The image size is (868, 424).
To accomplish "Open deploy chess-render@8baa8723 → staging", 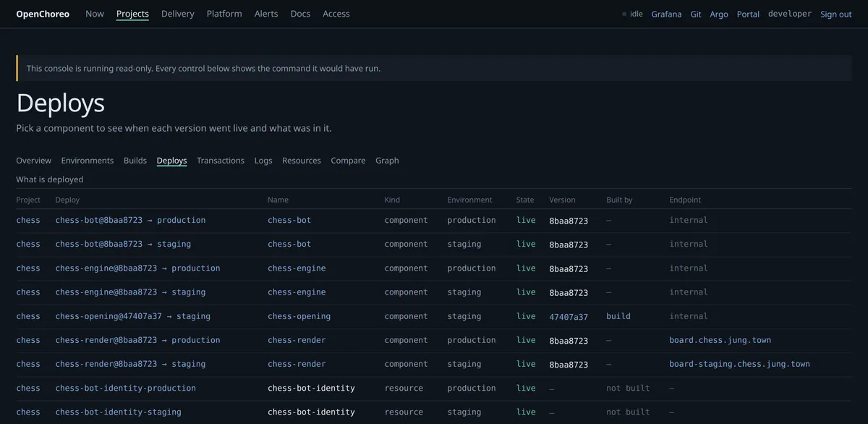I will tap(130, 364).
